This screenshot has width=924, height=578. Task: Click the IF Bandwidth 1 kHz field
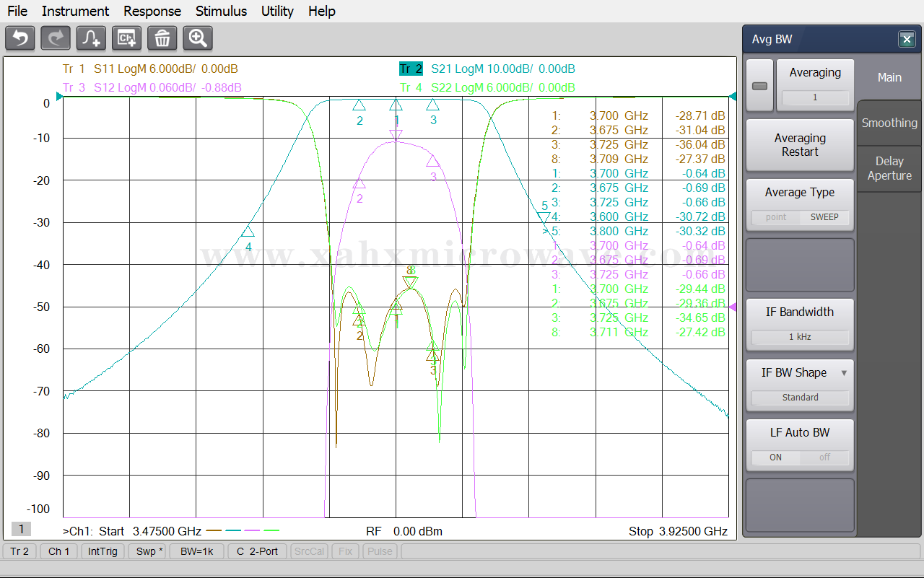(800, 337)
